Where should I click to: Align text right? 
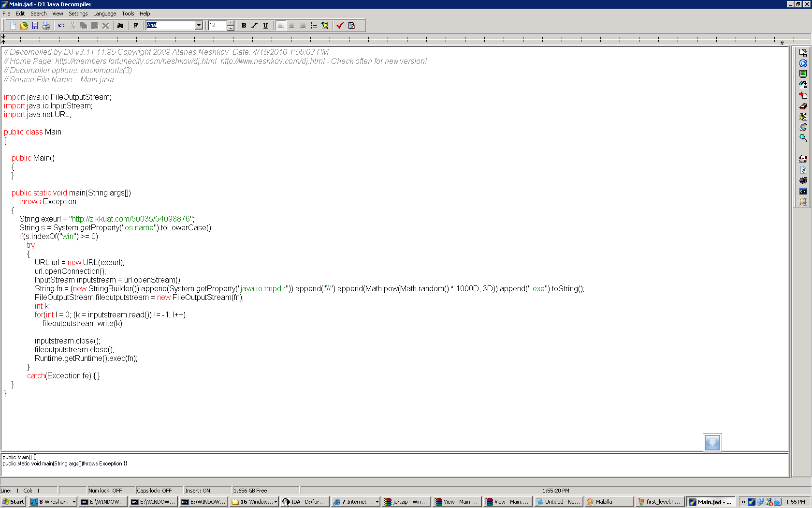point(303,26)
